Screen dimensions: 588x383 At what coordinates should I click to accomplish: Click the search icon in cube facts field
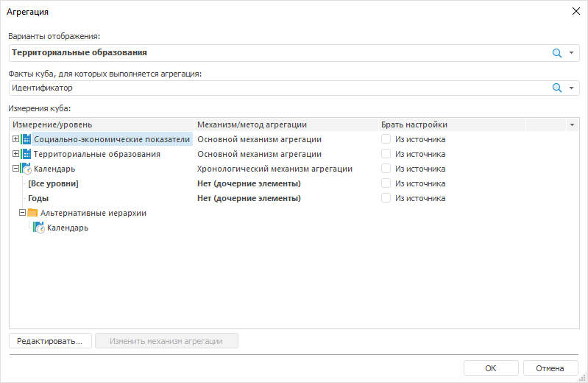click(x=557, y=88)
